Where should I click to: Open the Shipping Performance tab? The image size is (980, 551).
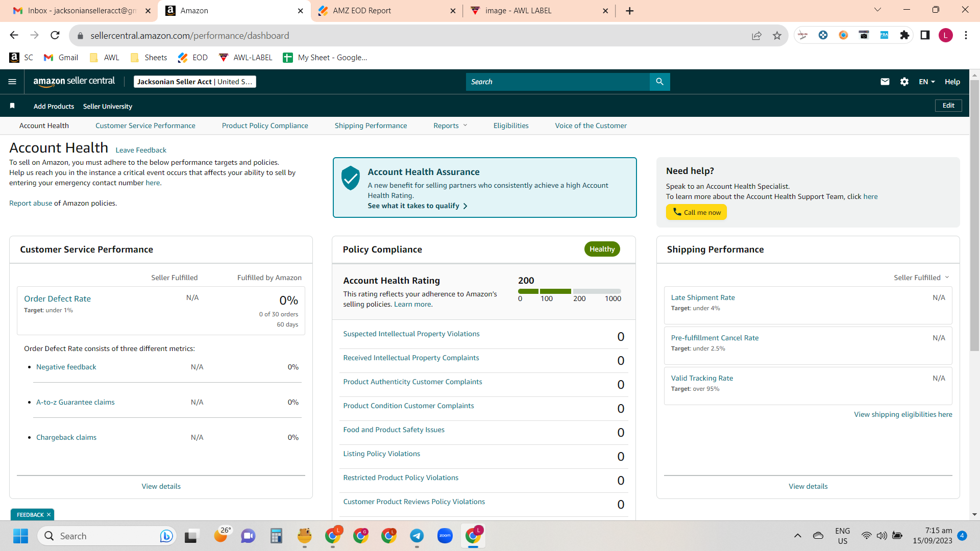click(x=371, y=126)
